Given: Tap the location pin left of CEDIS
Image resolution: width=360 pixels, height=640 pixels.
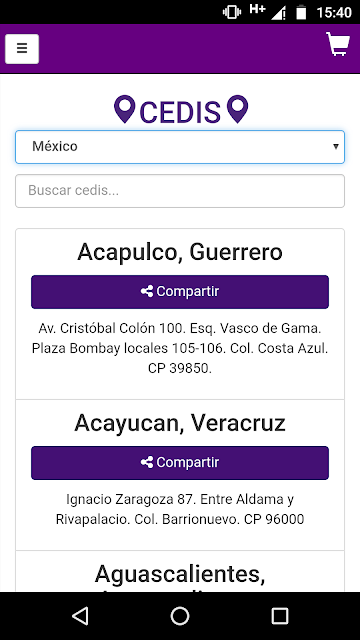Looking at the screenshot, I should point(124,109).
